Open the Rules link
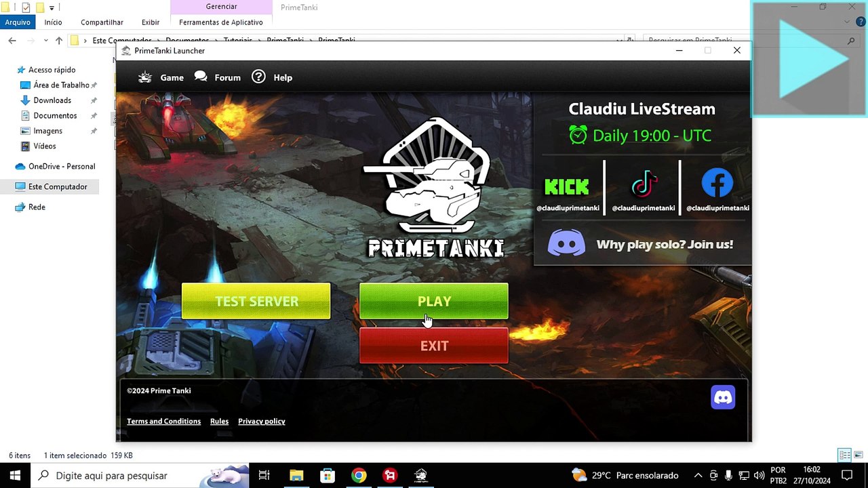This screenshot has height=488, width=868. (x=219, y=421)
